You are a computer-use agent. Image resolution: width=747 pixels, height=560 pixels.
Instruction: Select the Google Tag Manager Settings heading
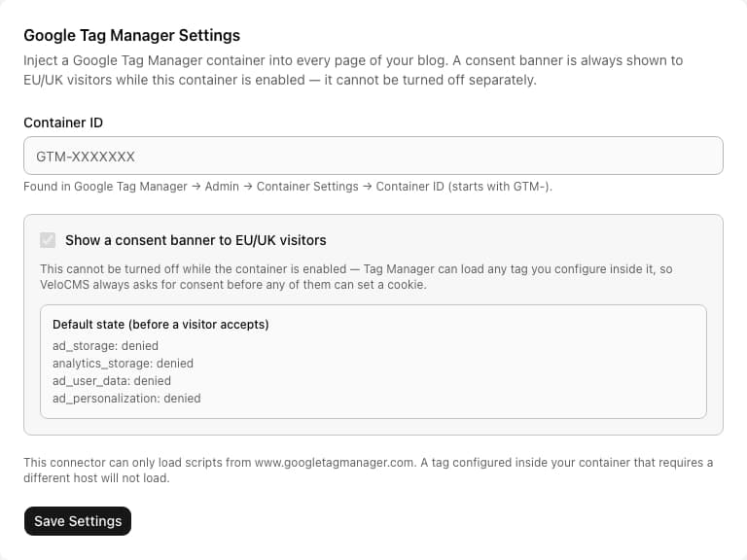132,35
